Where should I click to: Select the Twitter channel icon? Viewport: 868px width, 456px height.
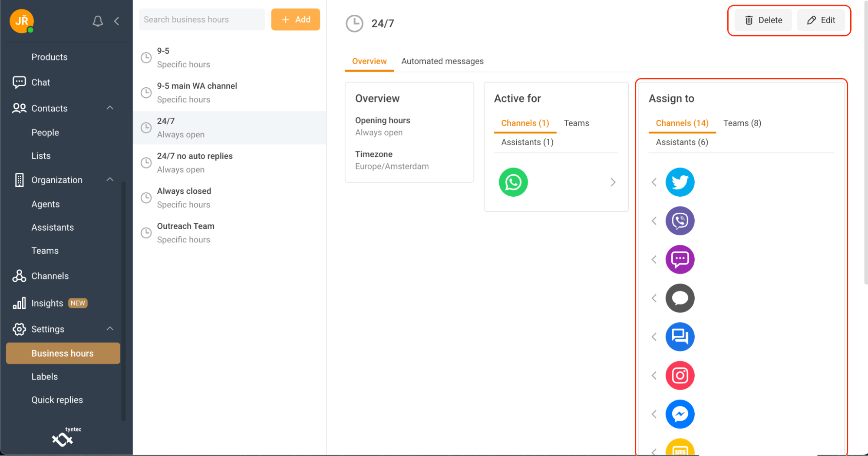pos(680,182)
